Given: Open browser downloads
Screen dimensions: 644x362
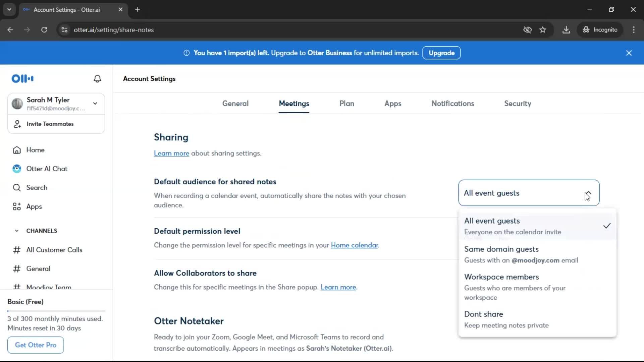Looking at the screenshot, I should 566,30.
